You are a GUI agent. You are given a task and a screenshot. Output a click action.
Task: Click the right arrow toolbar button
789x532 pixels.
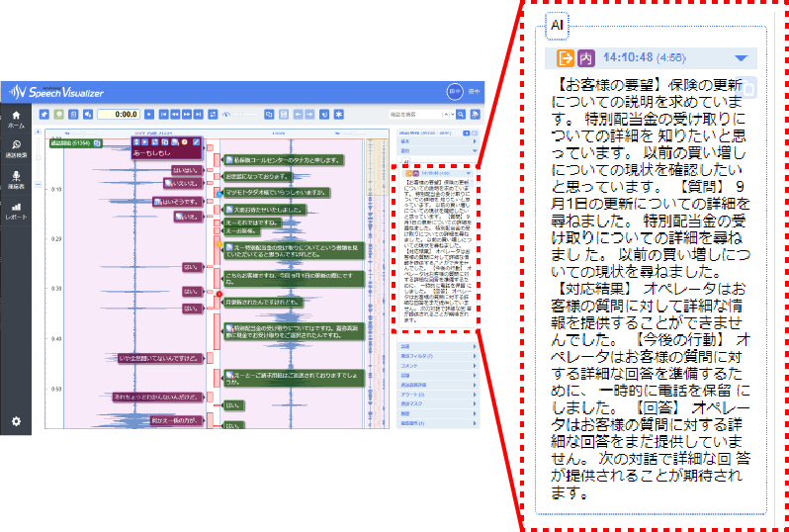310,115
